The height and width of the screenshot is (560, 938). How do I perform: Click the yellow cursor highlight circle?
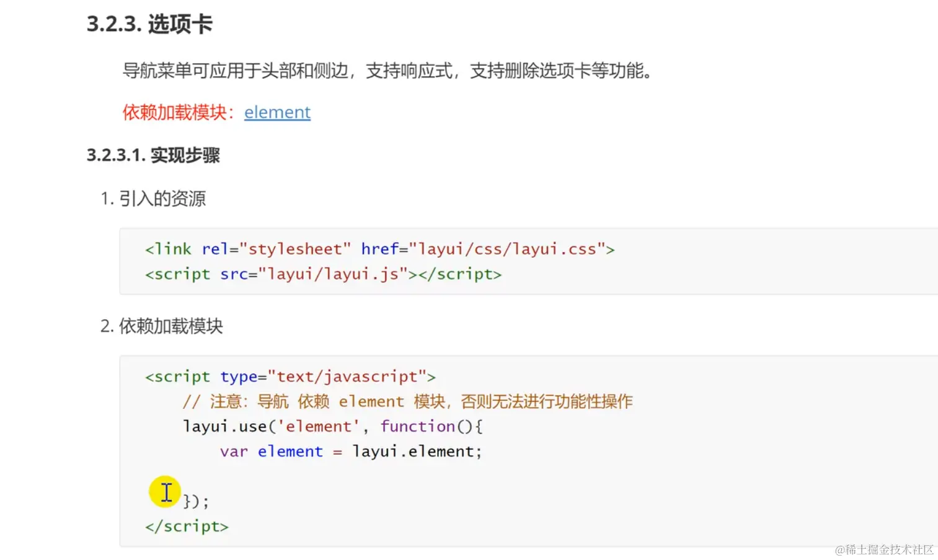coord(165,492)
